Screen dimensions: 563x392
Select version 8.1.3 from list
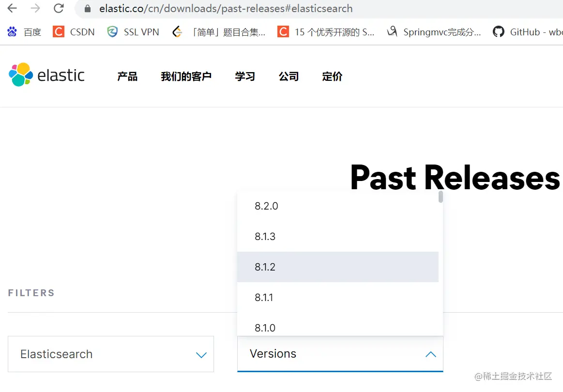tap(338, 237)
